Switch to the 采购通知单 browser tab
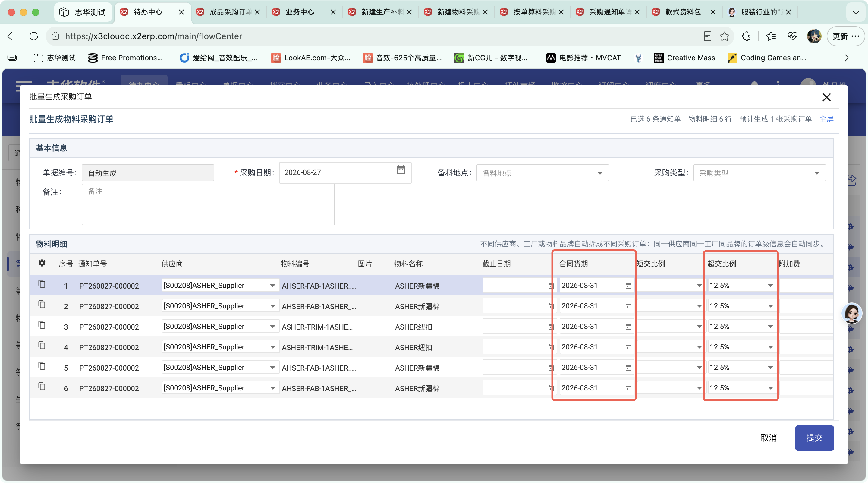Viewport: 868px width, 483px height. [x=608, y=12]
